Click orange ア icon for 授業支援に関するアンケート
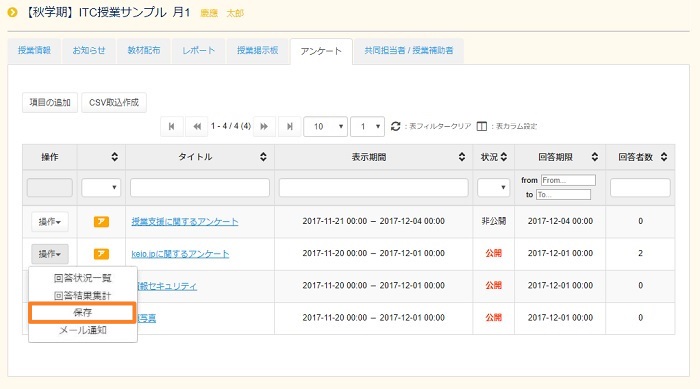 tap(101, 222)
